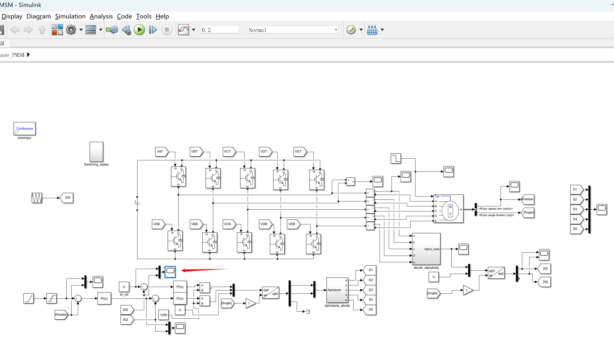Click the Step Forward button
This screenshot has width=614, height=364.
[x=153, y=30]
